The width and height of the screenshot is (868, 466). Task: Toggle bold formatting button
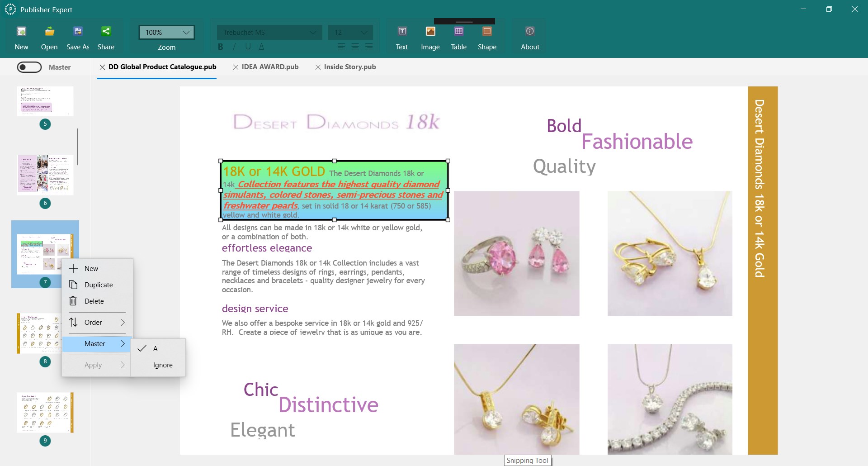pyautogui.click(x=221, y=47)
